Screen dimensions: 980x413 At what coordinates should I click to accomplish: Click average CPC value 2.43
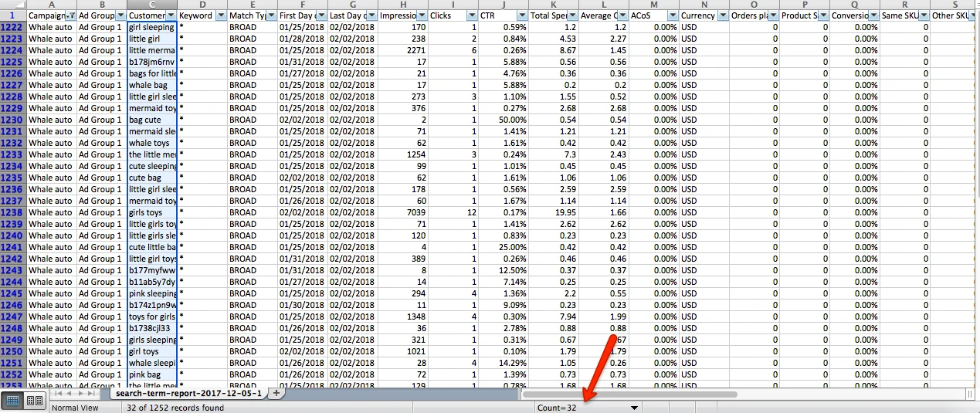[x=604, y=154]
